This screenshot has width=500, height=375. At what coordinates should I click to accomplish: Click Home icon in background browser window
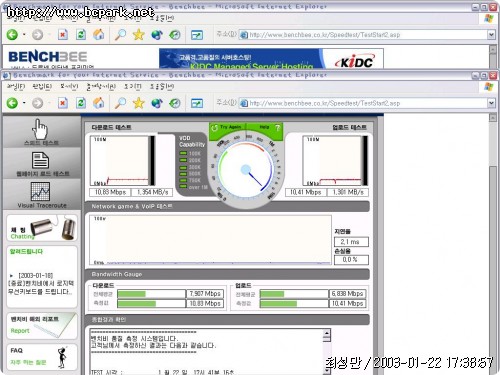tap(99, 34)
